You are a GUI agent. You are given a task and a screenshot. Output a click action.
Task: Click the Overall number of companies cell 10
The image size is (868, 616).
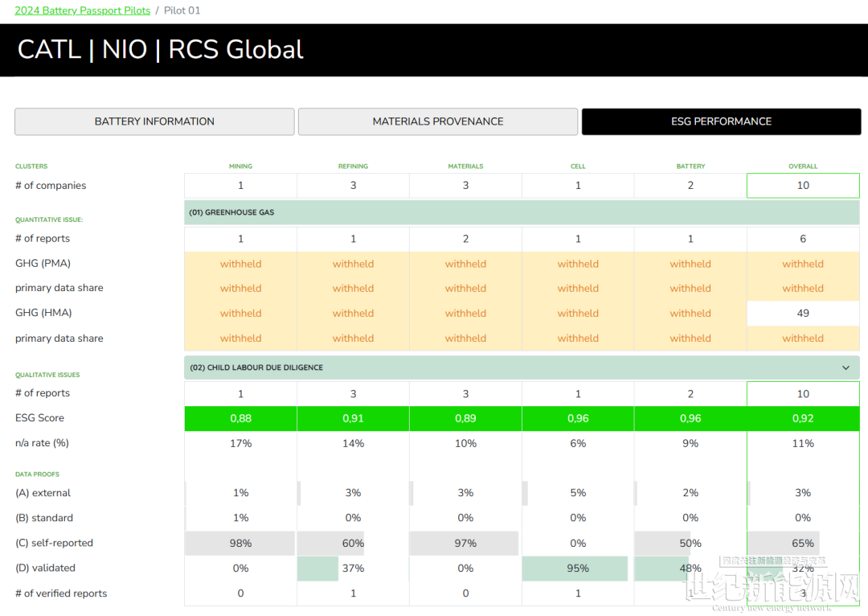coord(803,186)
